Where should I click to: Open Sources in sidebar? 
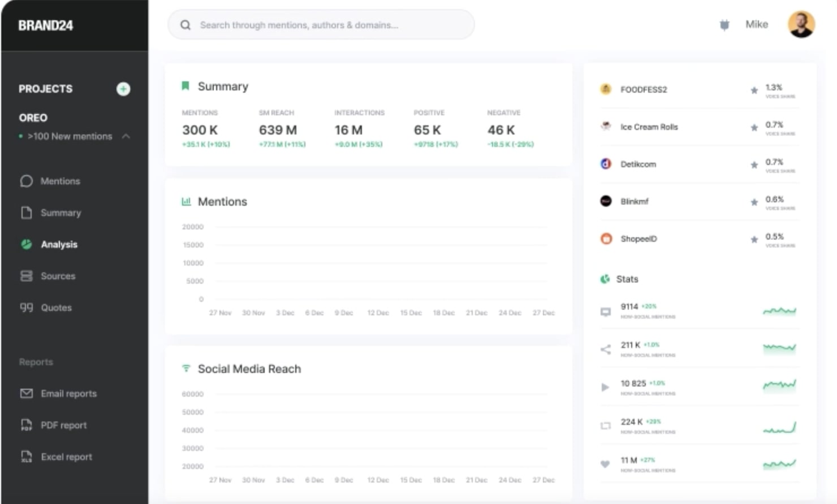tap(58, 276)
